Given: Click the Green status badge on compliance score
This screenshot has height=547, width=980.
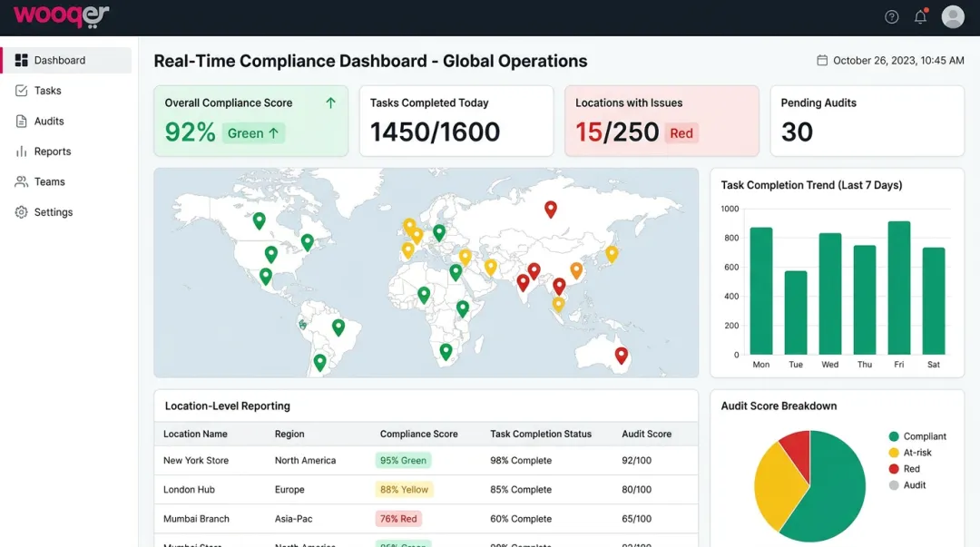Looking at the screenshot, I should [x=253, y=133].
